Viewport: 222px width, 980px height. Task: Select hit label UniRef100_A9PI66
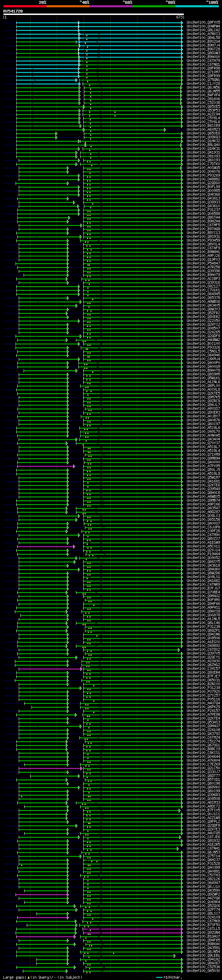(203, 504)
